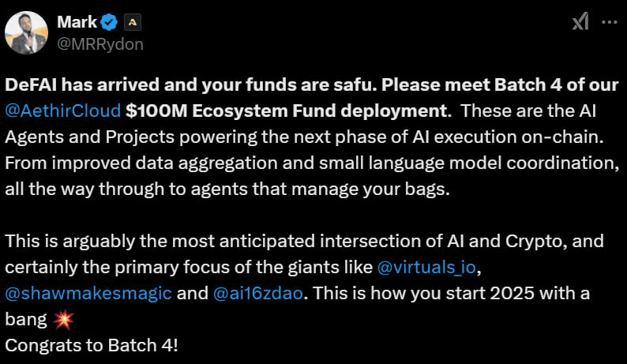Click the blue verified checkmark badge
627x364 pixels.
109,22
